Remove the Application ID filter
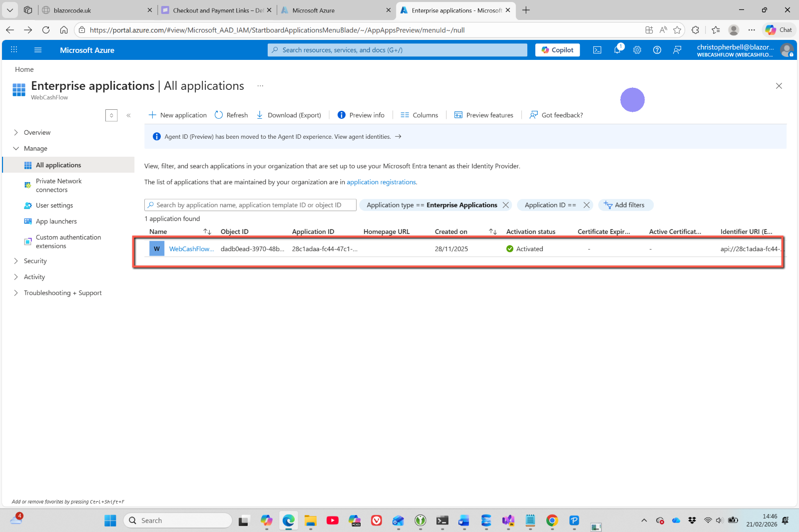Image resolution: width=799 pixels, height=532 pixels. click(x=587, y=205)
